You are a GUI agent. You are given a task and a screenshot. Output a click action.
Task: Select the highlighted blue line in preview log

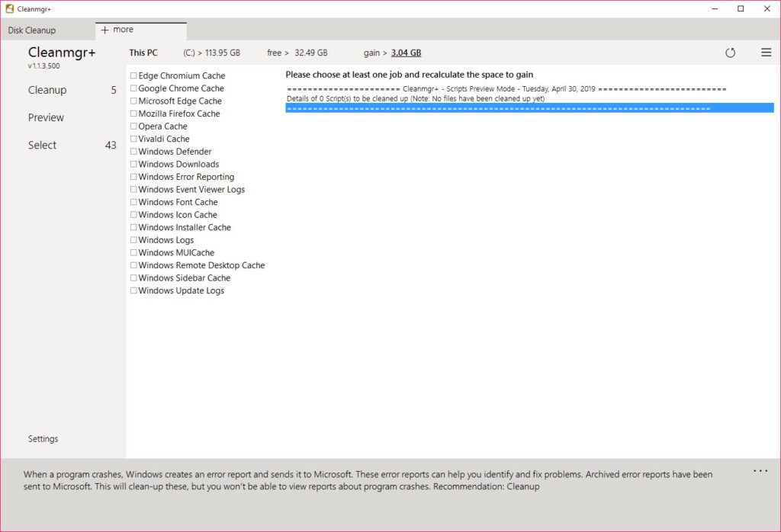tap(529, 108)
